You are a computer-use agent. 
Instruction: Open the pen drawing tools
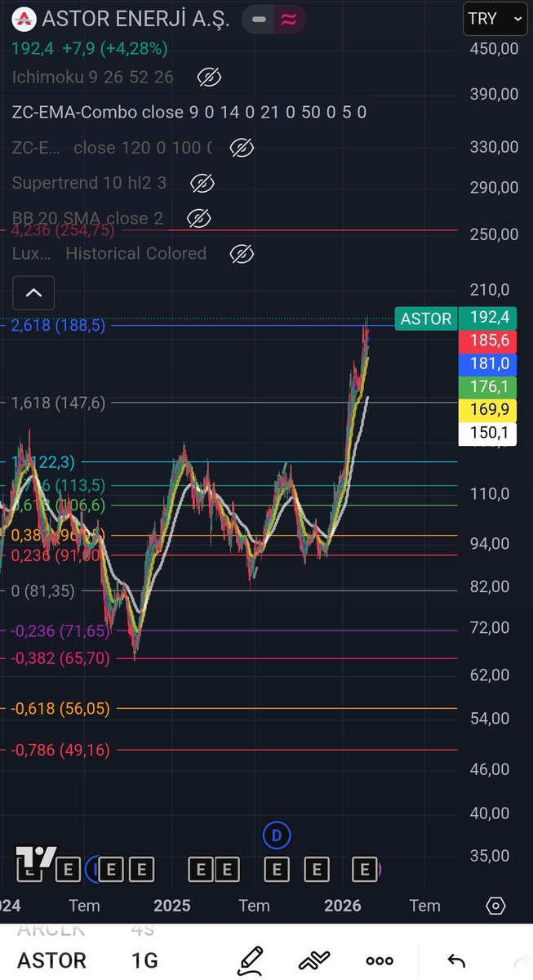pyautogui.click(x=251, y=960)
